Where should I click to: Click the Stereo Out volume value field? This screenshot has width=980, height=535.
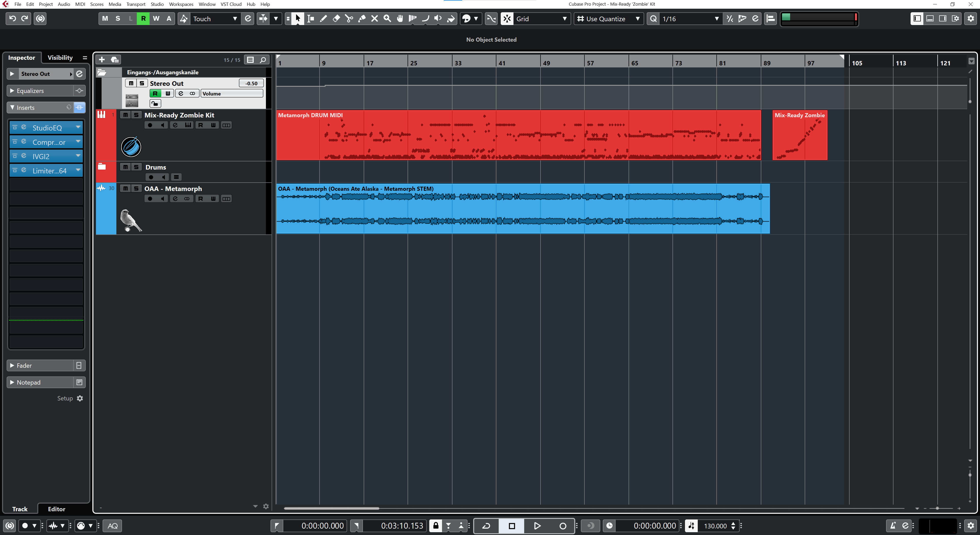251,84
